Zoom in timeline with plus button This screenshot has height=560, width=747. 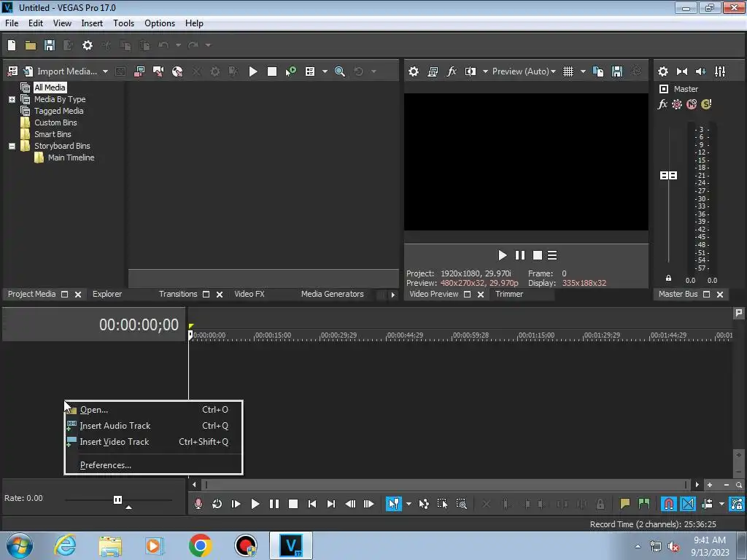click(x=710, y=485)
